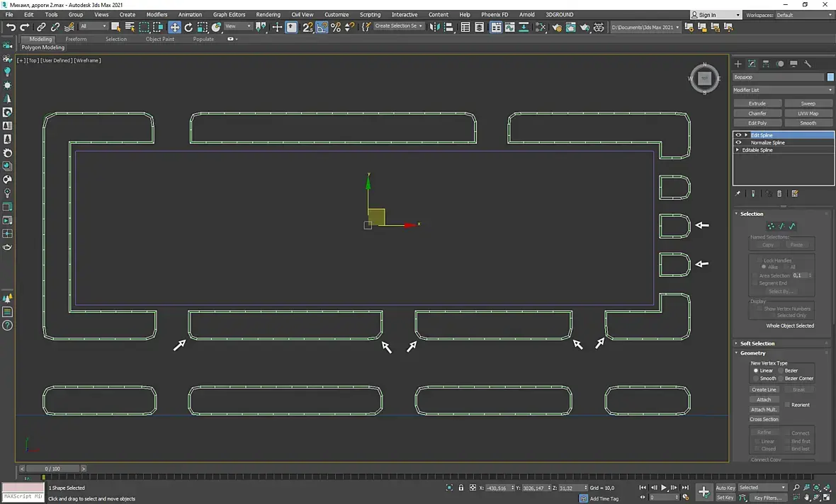Select the Spline sub-object level icon
The height and width of the screenshot is (504, 836).
pyautogui.click(x=792, y=226)
